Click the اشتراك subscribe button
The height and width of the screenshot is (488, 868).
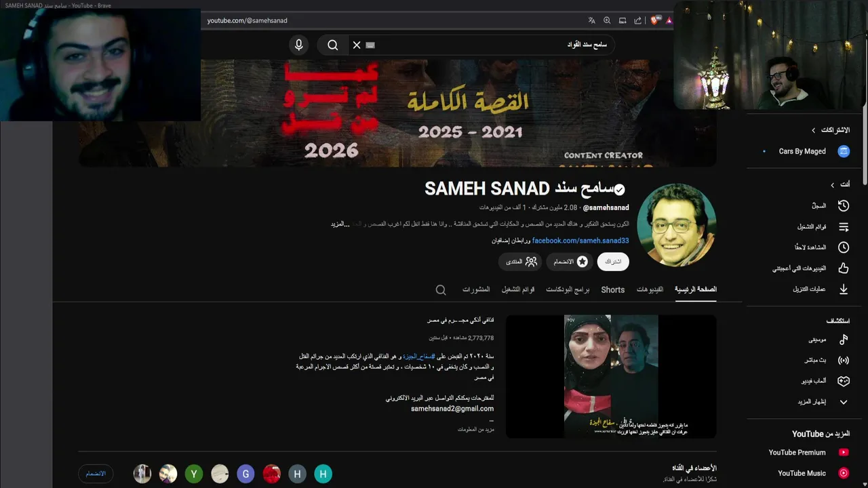[613, 262]
